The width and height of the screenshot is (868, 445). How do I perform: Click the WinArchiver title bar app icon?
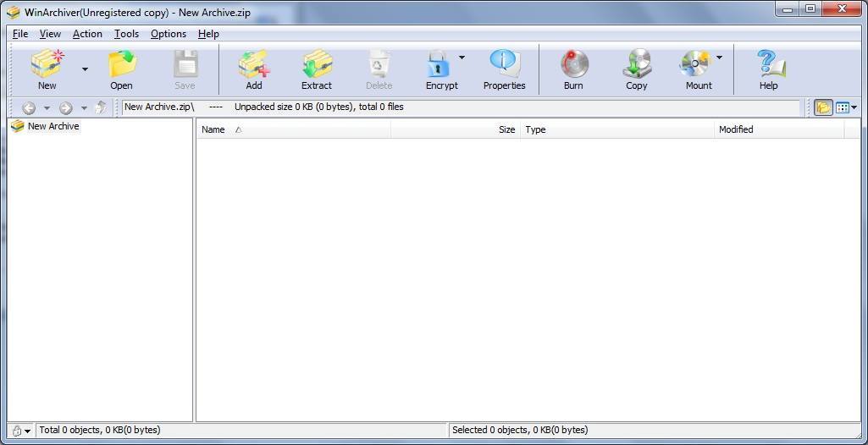(14, 12)
